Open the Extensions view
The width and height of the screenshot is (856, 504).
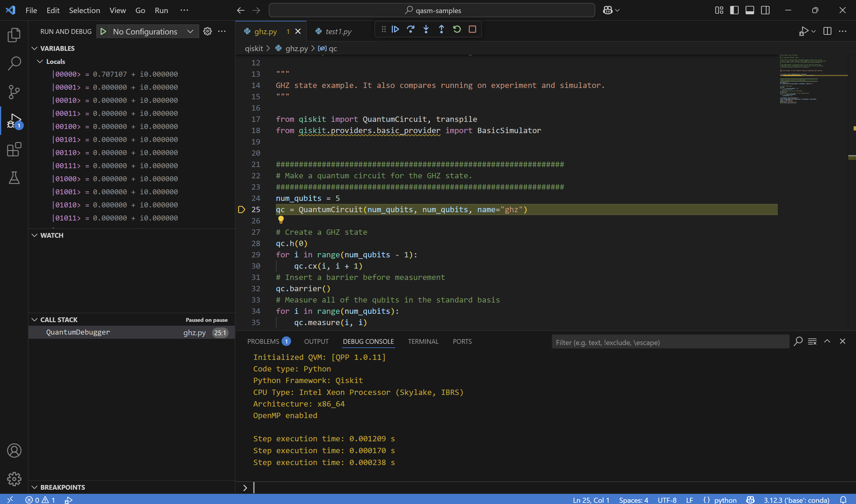14,149
